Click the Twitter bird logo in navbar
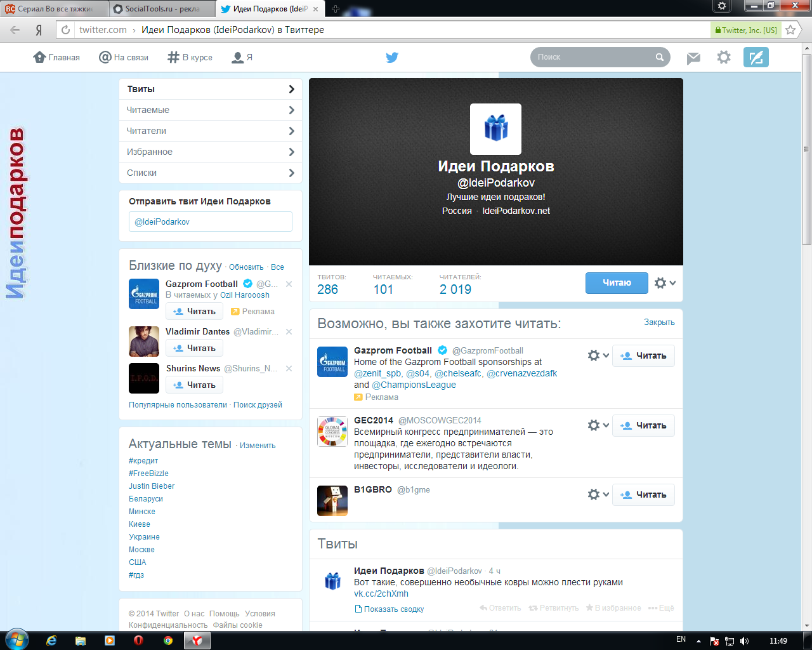The height and width of the screenshot is (650, 812). click(392, 57)
